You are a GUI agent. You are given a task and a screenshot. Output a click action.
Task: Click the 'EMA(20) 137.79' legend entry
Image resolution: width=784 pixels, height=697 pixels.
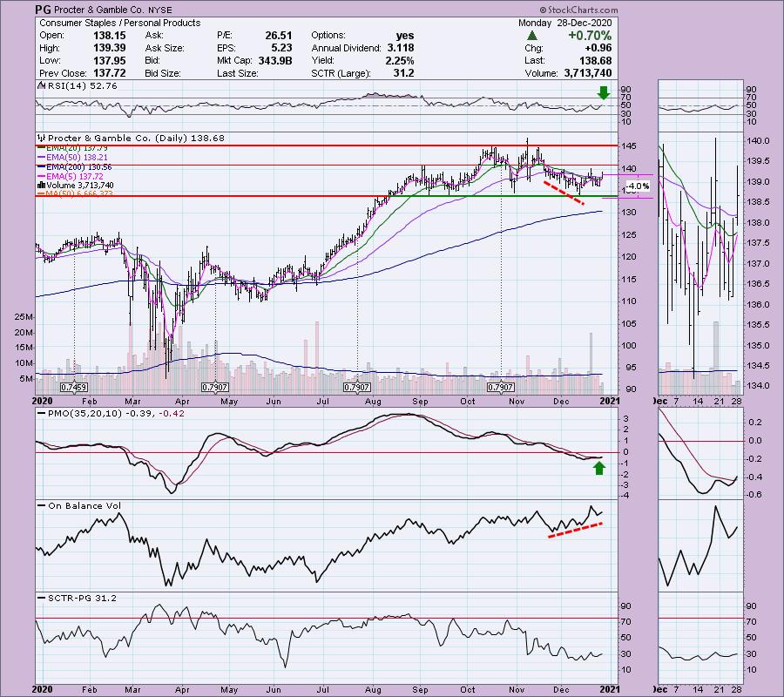76,148
